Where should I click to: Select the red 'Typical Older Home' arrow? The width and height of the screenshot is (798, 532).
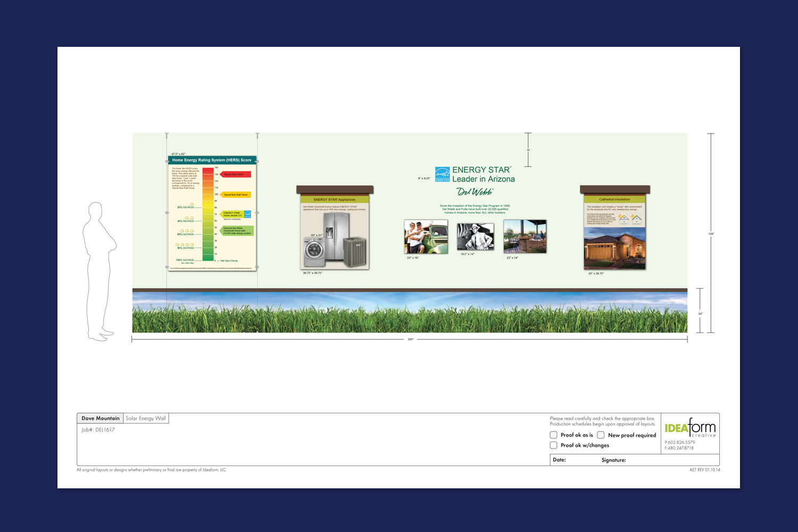(x=235, y=174)
